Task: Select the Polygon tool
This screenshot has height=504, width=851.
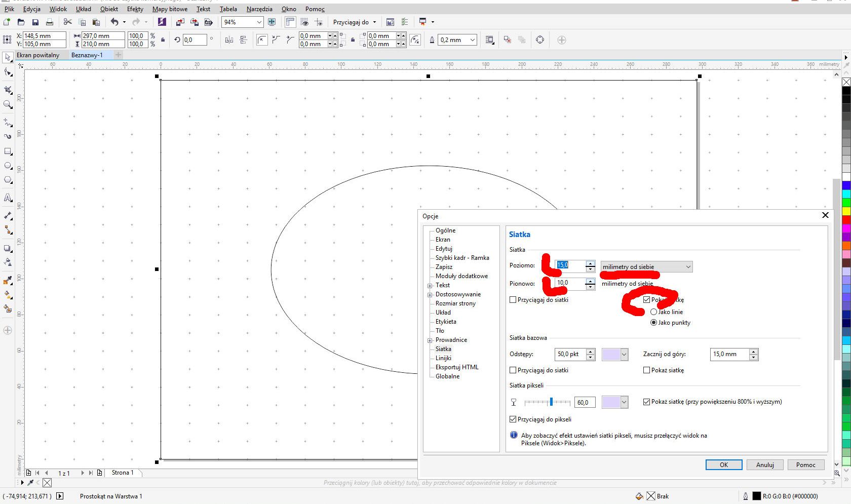Action: (8, 180)
